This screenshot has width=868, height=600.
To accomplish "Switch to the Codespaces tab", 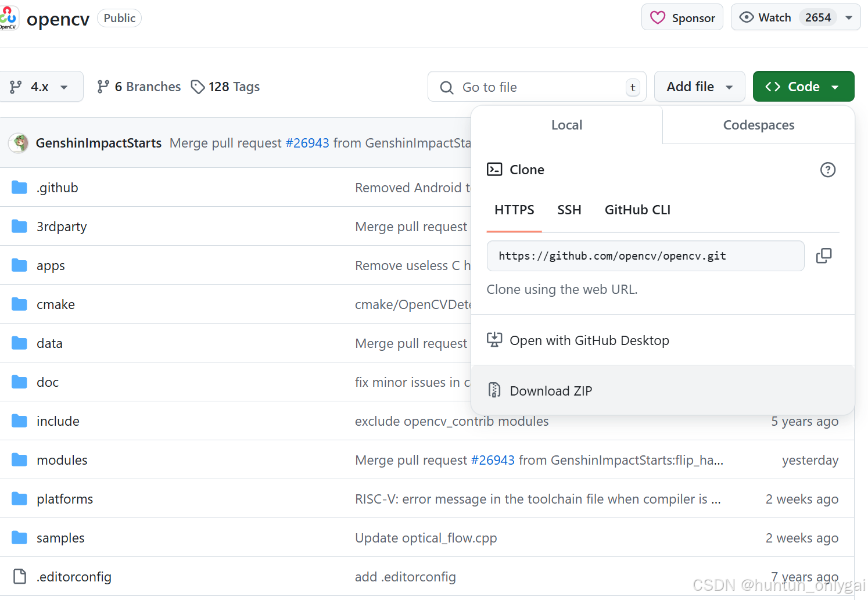I will [x=759, y=125].
